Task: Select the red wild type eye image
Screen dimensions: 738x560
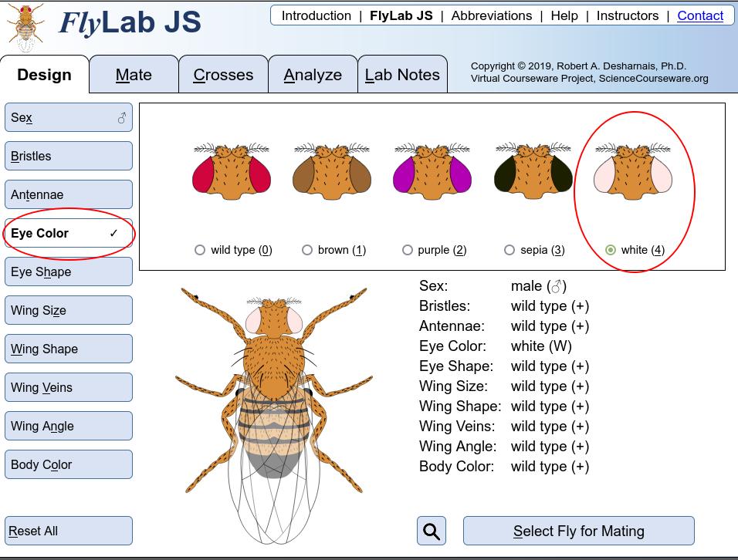Action: (x=231, y=171)
